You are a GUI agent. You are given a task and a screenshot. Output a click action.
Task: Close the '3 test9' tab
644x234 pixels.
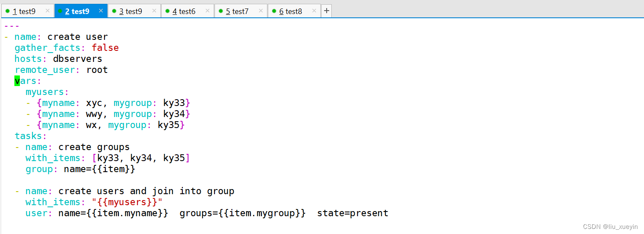[154, 11]
